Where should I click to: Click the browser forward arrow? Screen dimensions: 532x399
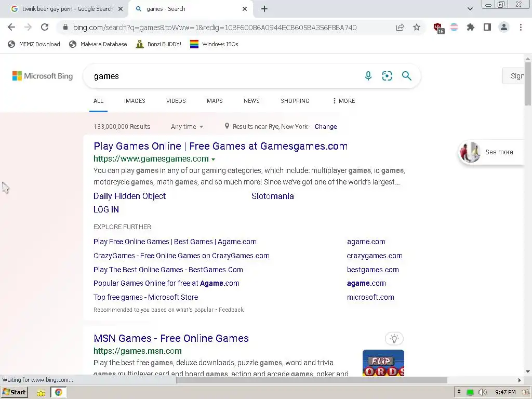tap(28, 27)
